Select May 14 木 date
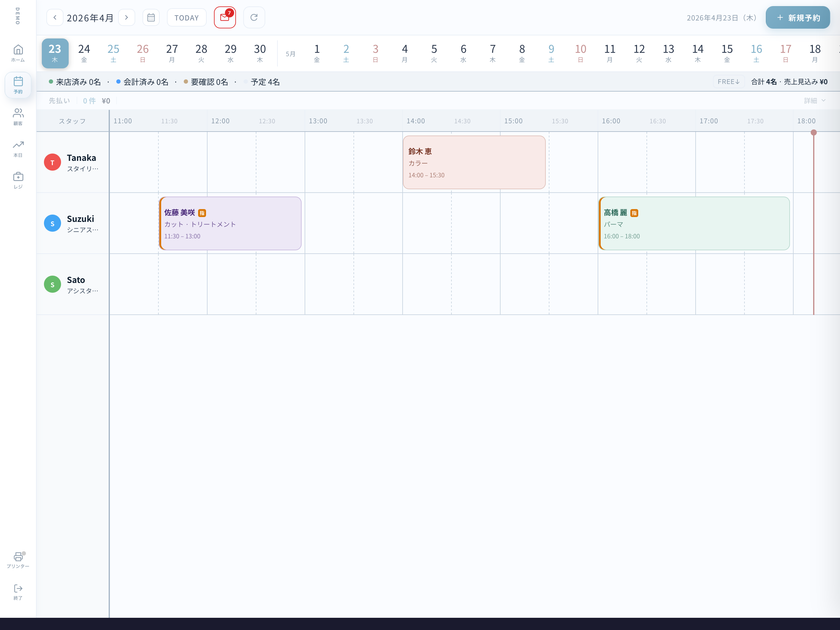 (697, 53)
